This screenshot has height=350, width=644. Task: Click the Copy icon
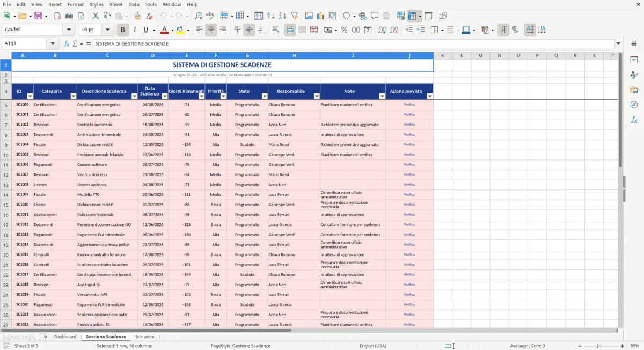point(107,16)
